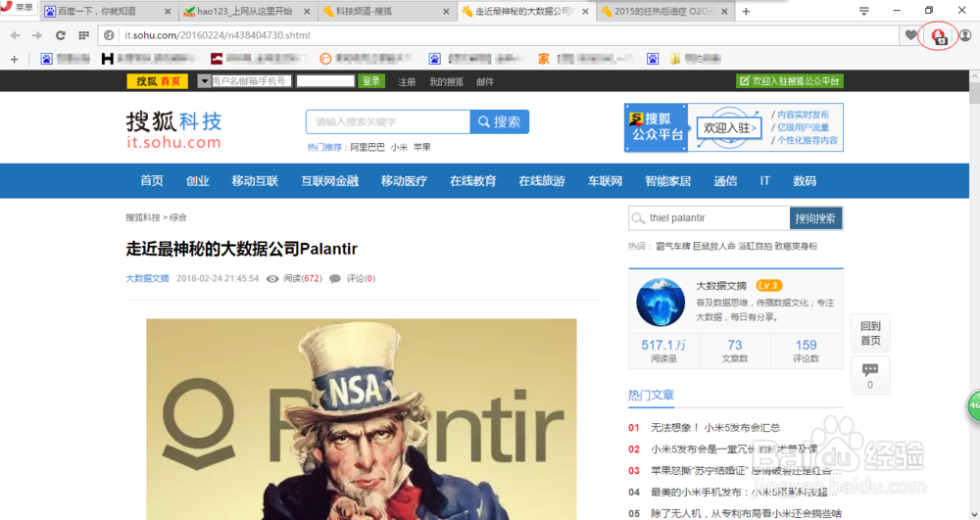Click 大数据文摘 author link under title

coord(148,278)
